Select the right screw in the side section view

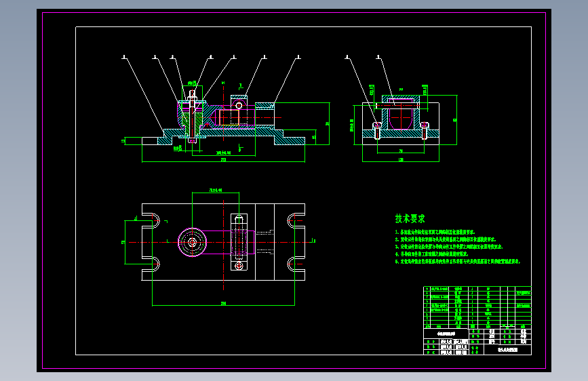pos(424,130)
